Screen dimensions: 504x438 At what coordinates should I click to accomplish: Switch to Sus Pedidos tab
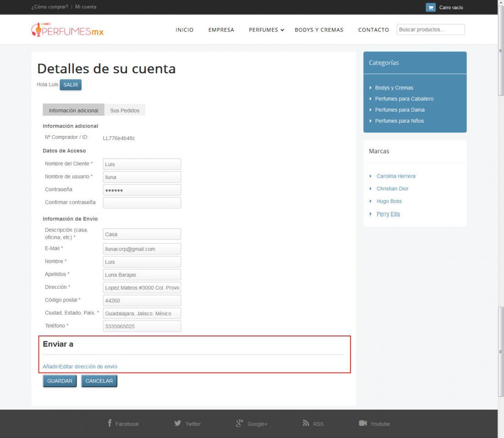click(125, 110)
